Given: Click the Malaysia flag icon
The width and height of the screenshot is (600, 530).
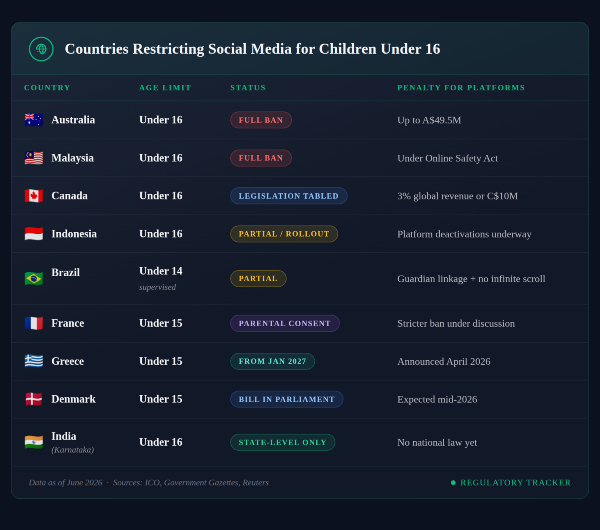Looking at the screenshot, I should (34, 158).
